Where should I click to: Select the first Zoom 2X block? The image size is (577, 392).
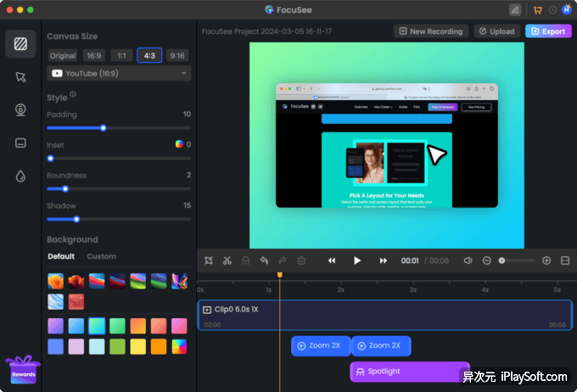(x=321, y=346)
